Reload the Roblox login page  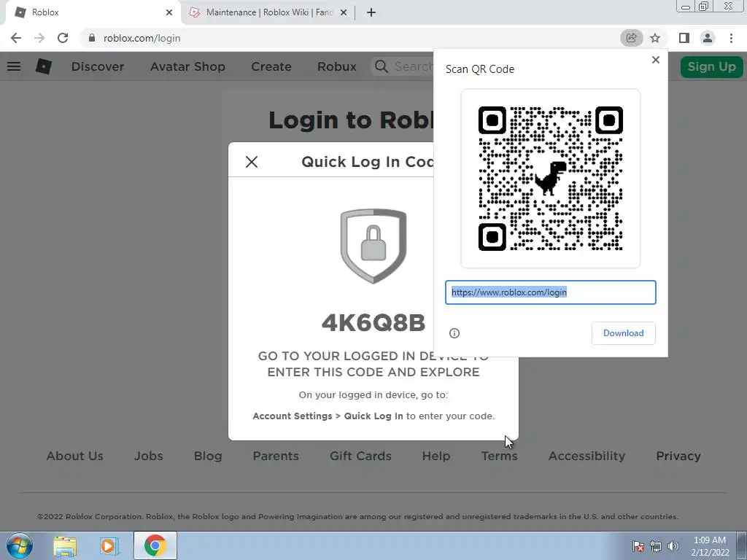63,38
